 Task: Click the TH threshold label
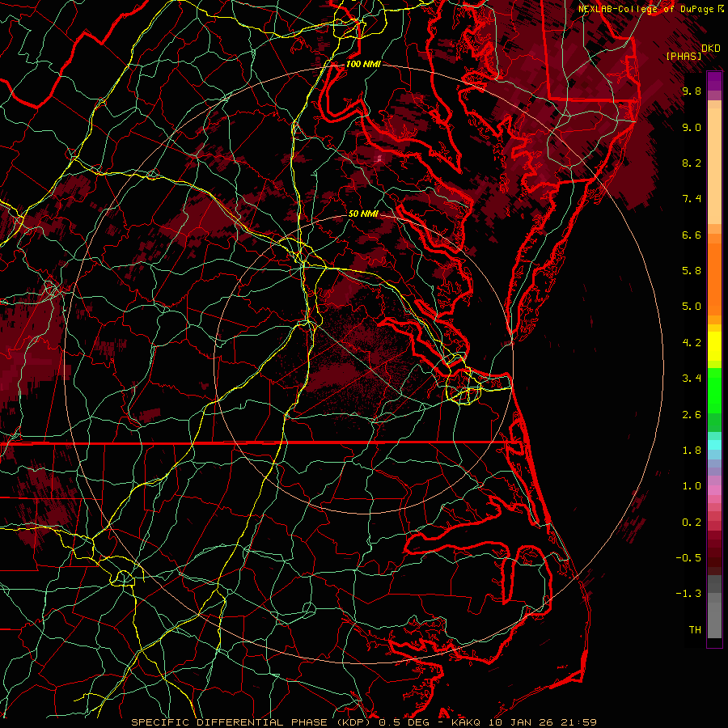point(695,630)
